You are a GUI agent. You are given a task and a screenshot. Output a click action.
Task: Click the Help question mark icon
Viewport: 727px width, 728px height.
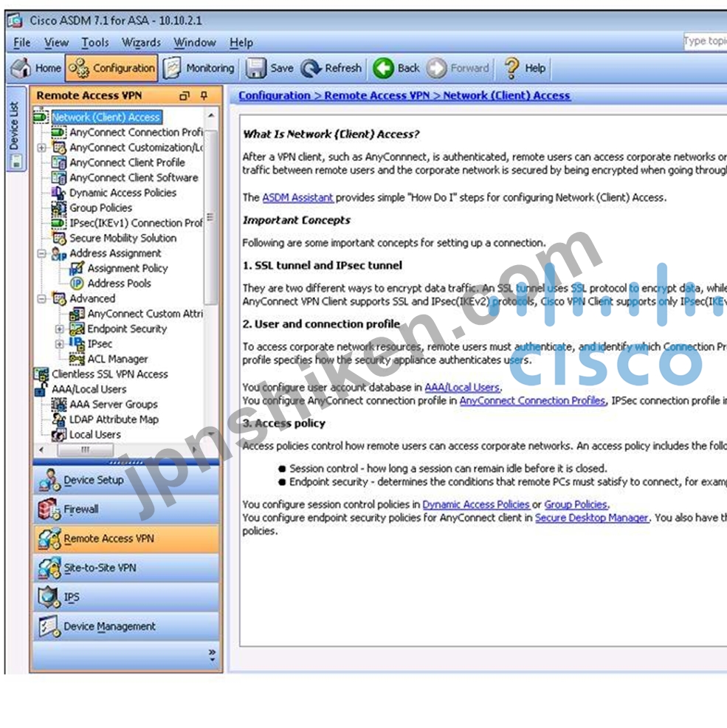click(511, 68)
